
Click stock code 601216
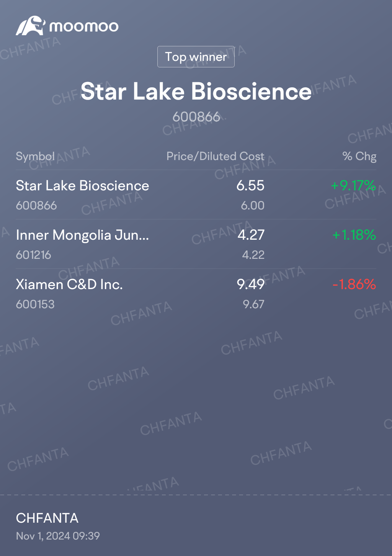click(34, 255)
